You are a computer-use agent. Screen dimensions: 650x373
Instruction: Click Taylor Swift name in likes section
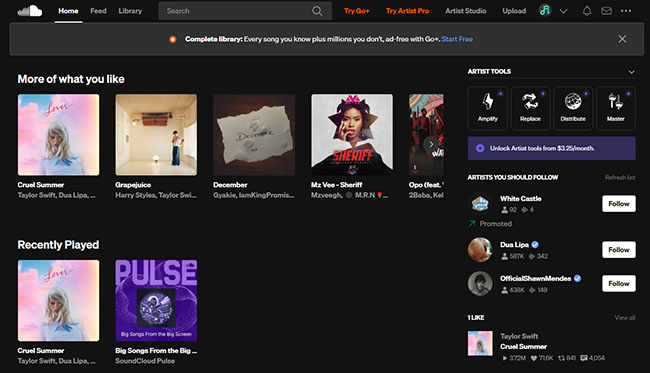tap(519, 336)
